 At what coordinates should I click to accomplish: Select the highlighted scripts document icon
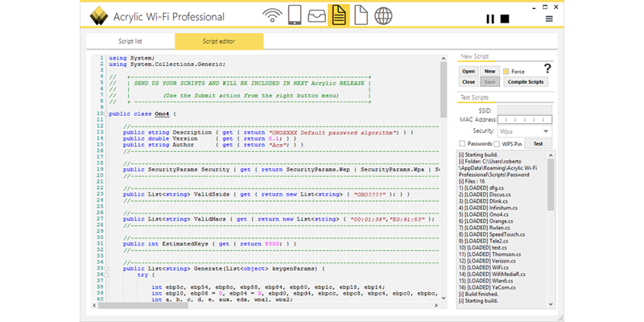click(x=339, y=15)
